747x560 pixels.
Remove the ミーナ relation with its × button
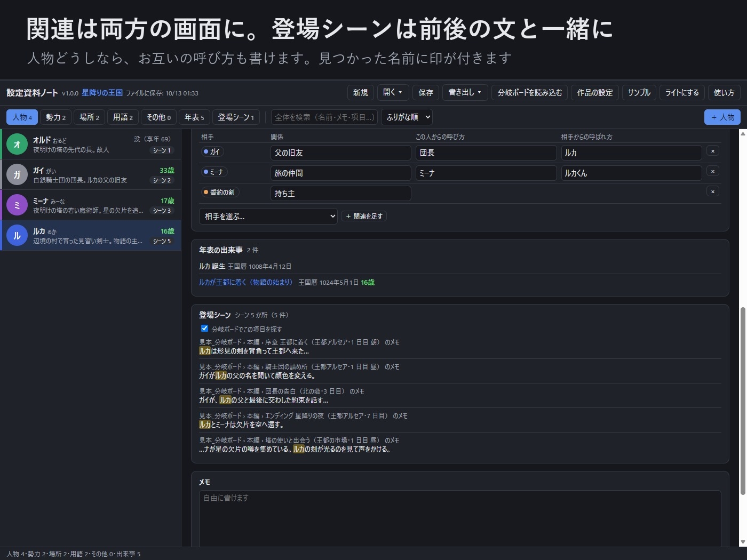pyautogui.click(x=713, y=171)
